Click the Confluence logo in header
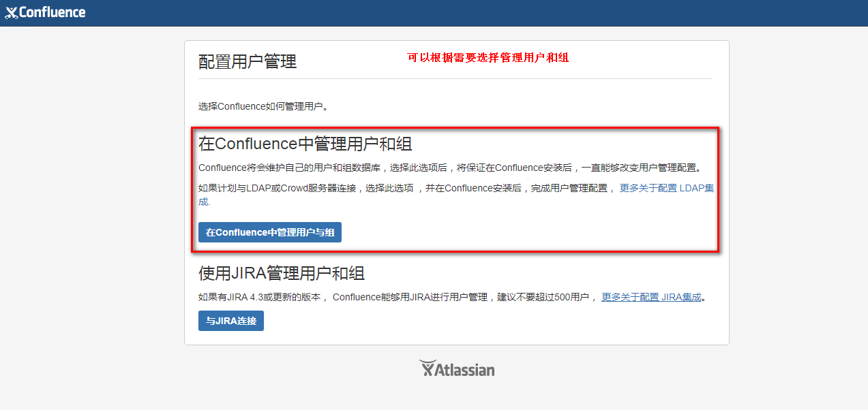 point(46,12)
